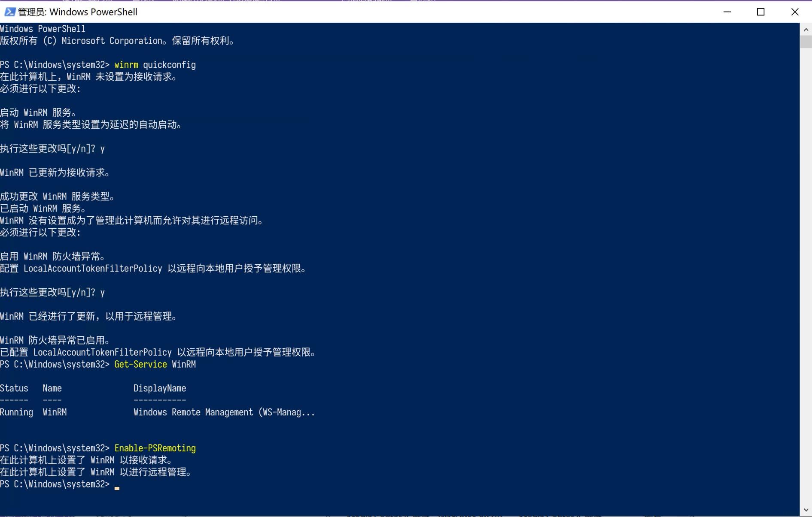Click "Windows Remote Management (WS-Manag..." text

point(224,412)
